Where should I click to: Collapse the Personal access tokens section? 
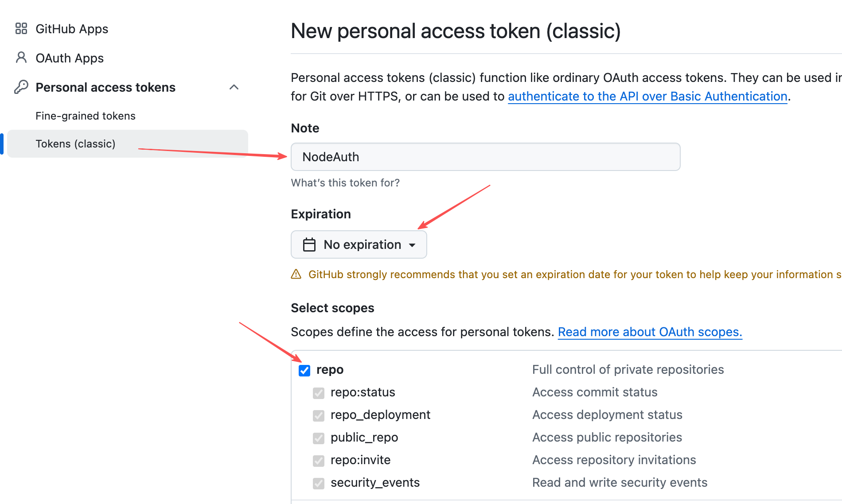(x=234, y=87)
